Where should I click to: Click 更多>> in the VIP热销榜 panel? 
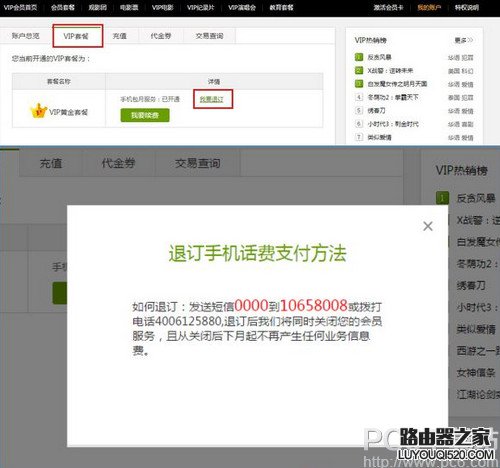pyautogui.click(x=464, y=40)
